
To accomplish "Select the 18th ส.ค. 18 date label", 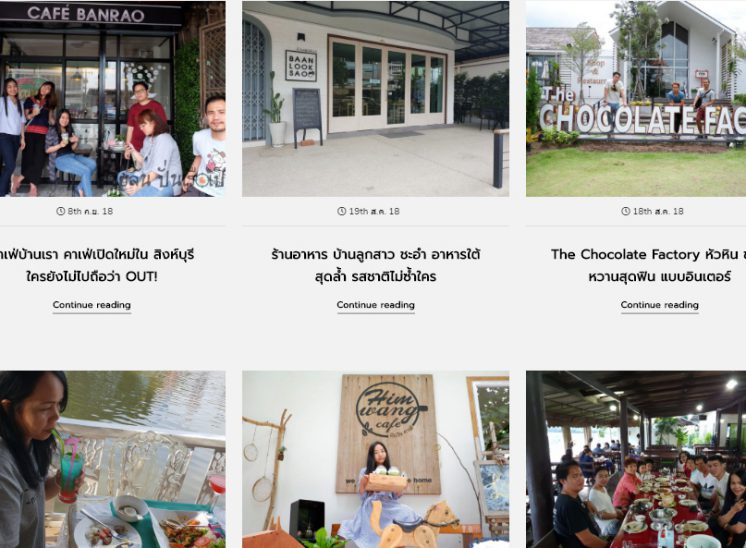I will [658, 211].
